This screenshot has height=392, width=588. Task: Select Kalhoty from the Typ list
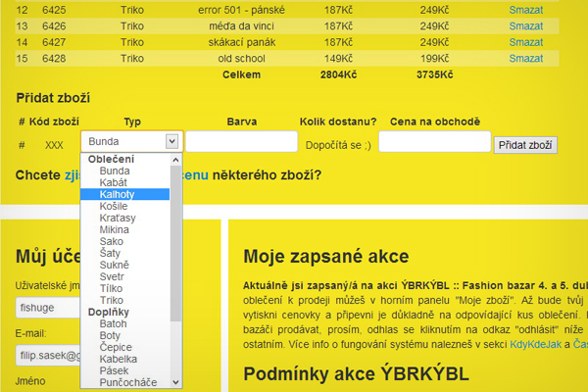[118, 194]
